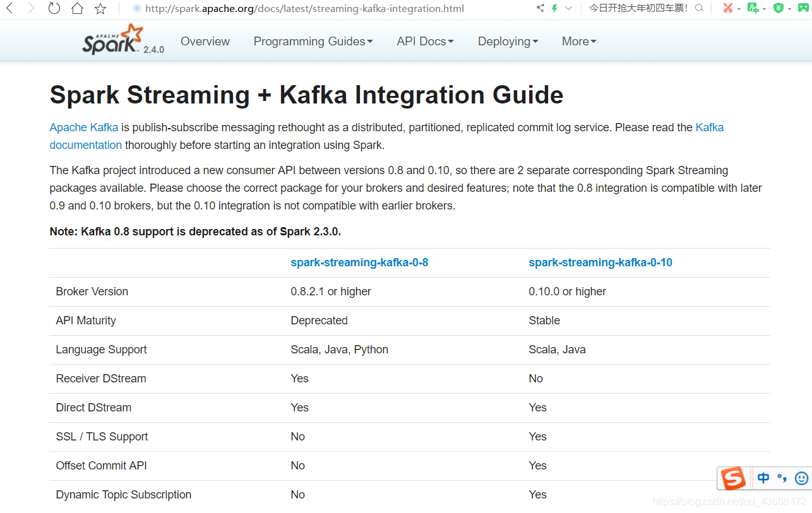Open the Sogou smiley emoji icon
The width and height of the screenshot is (812, 513).
tap(801, 478)
